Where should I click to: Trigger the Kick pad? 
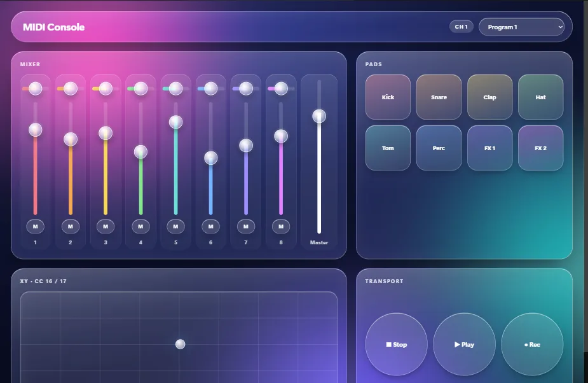point(388,97)
